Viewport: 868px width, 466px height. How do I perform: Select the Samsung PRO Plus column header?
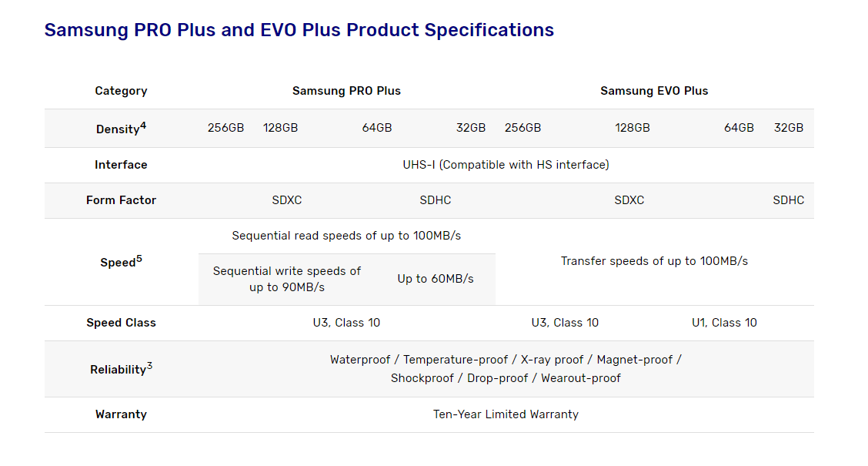(x=346, y=91)
